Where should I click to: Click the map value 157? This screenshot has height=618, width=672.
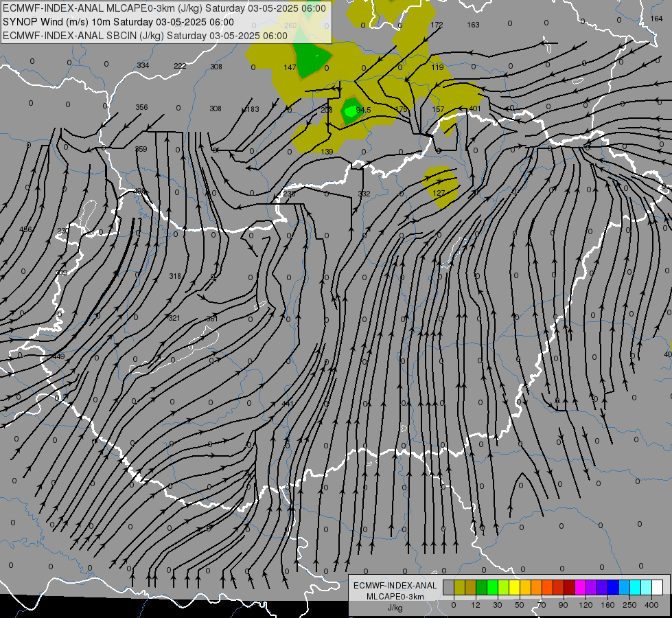tap(438, 109)
